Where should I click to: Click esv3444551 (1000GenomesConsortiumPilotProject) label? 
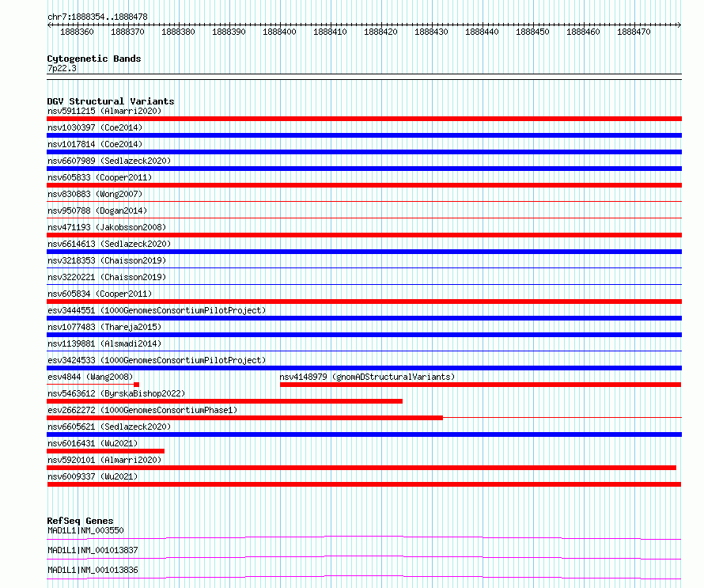(x=157, y=310)
